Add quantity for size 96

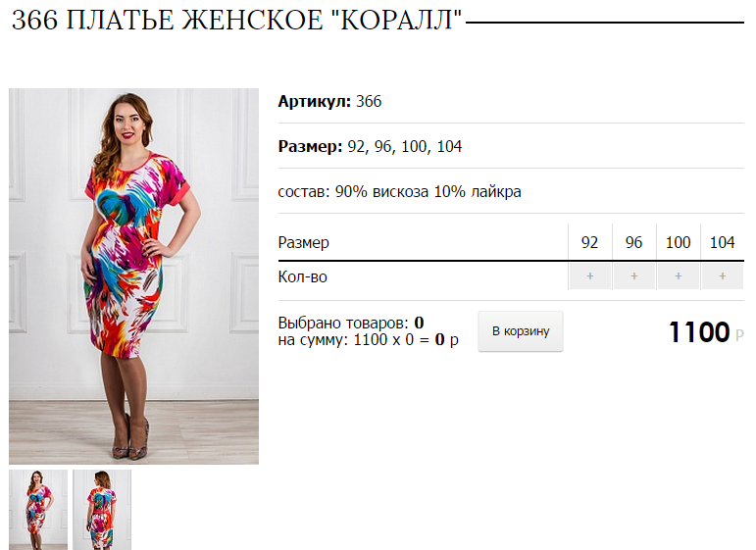pyautogui.click(x=634, y=276)
